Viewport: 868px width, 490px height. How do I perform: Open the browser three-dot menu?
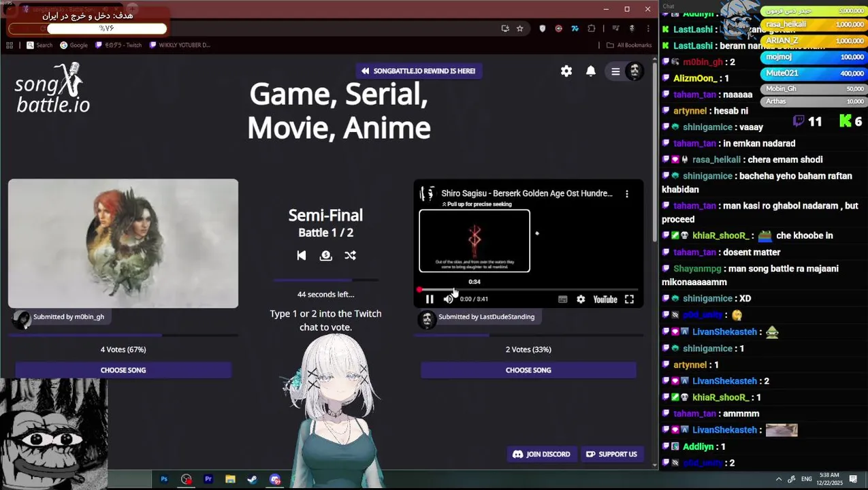click(x=647, y=29)
